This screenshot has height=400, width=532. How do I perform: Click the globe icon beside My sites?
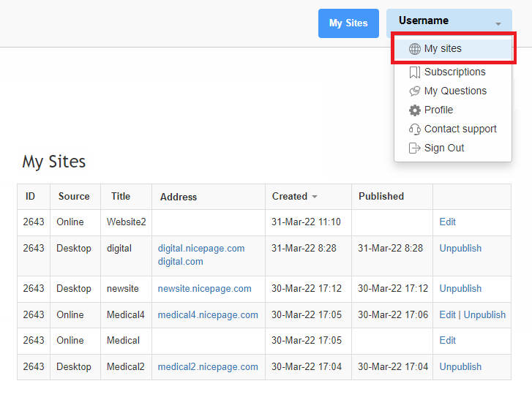pyautogui.click(x=415, y=49)
